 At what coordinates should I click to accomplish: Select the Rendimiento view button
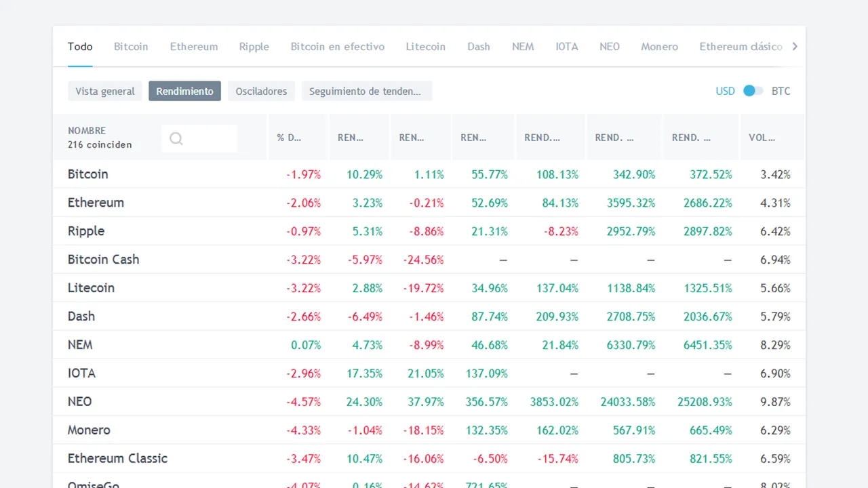(x=185, y=91)
